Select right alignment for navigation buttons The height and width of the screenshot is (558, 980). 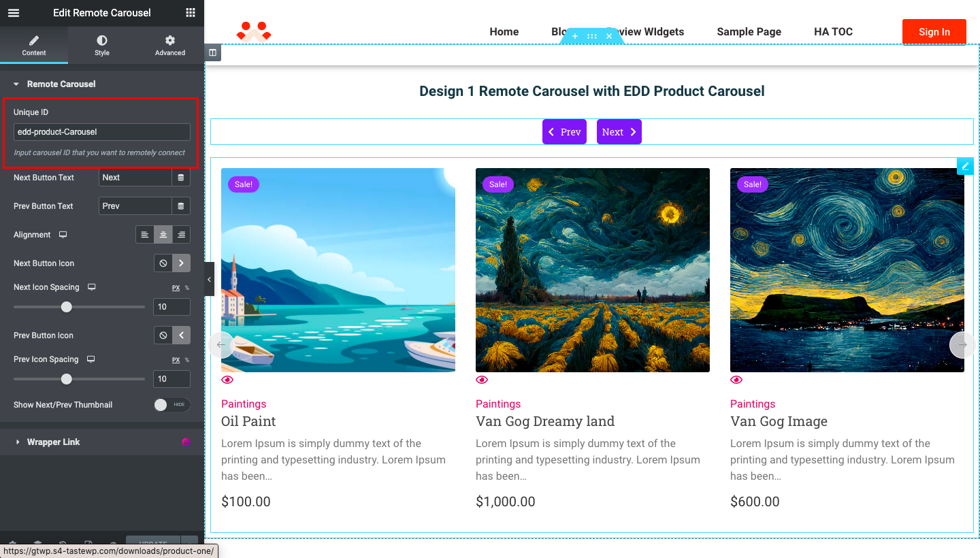tap(181, 234)
